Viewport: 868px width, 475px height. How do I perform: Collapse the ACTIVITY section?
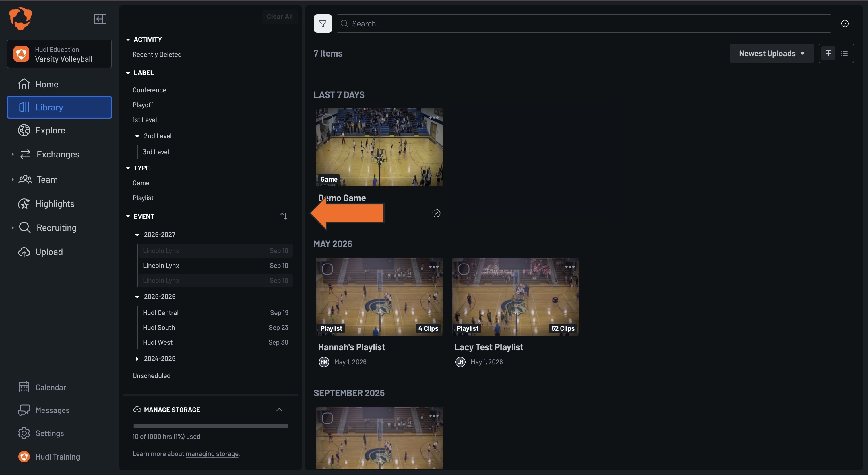coord(128,39)
